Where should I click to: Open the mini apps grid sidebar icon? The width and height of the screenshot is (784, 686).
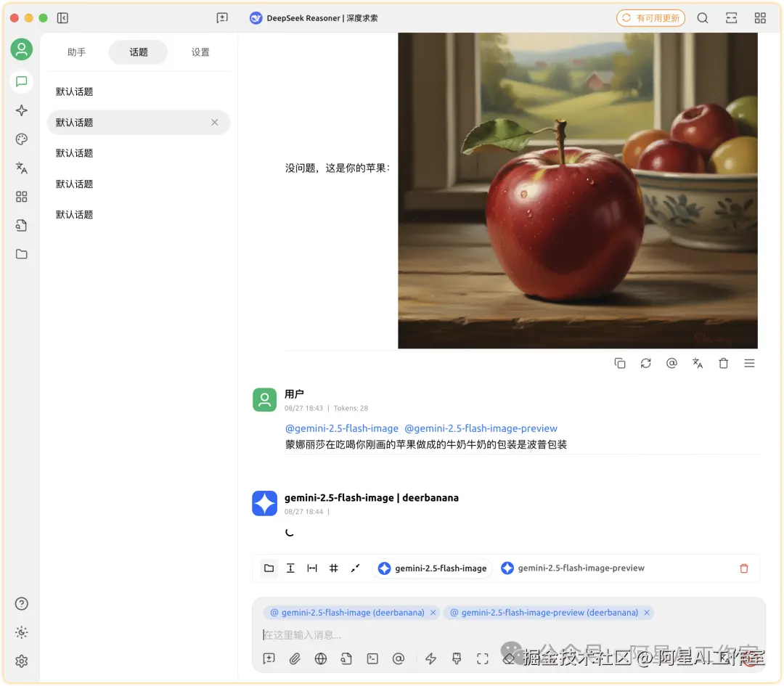coord(22,197)
